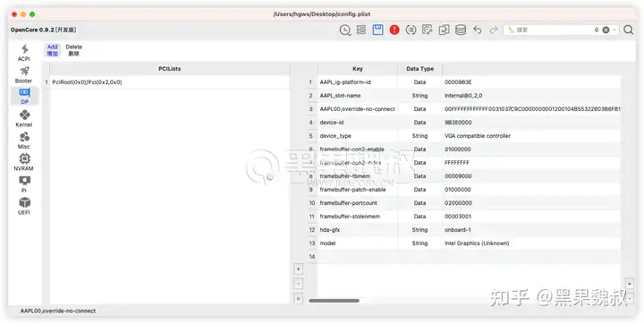Screen dimensions: 644x324
Task: Select the model key
Action: [327, 243]
